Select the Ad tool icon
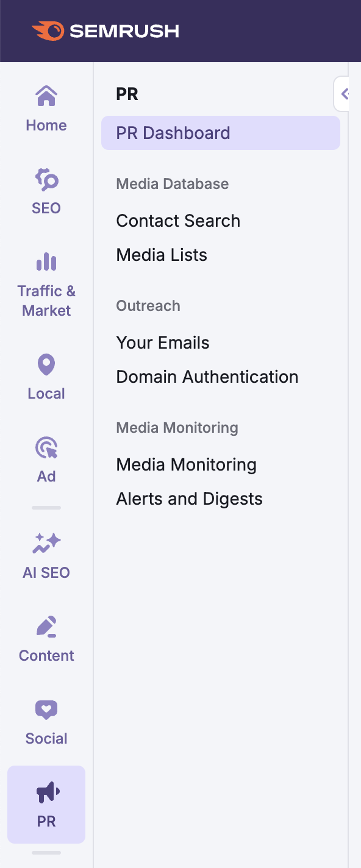This screenshot has width=361, height=868. point(46,447)
